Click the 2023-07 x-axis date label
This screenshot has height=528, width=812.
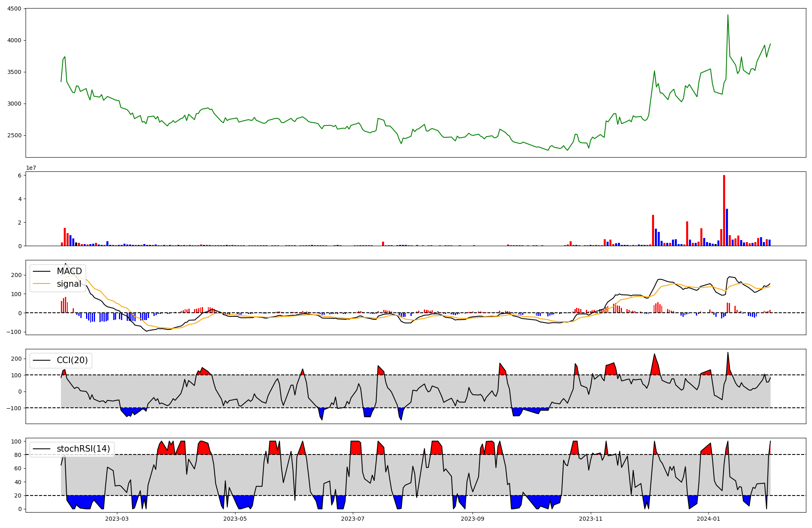[353, 519]
